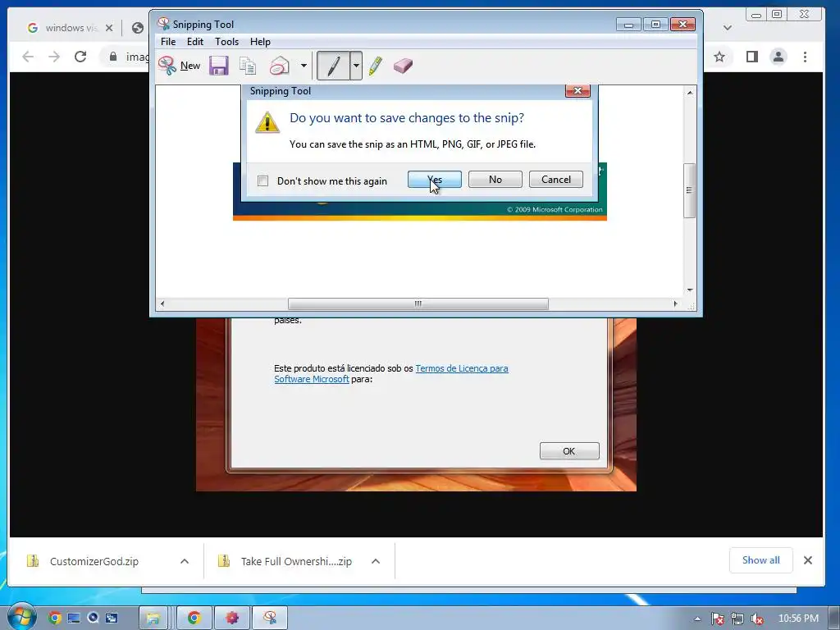This screenshot has width=840, height=630.
Task: Open the Tools menu in Snipping Tool
Action: pos(226,42)
